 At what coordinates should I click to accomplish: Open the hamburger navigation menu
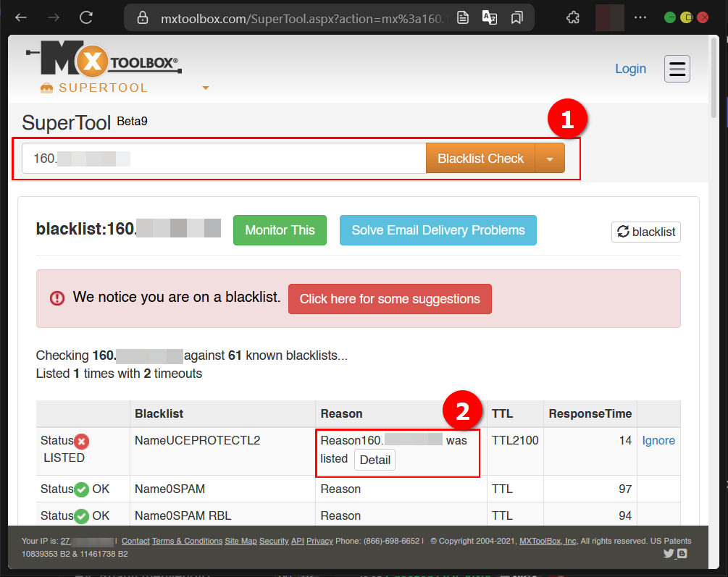click(677, 69)
